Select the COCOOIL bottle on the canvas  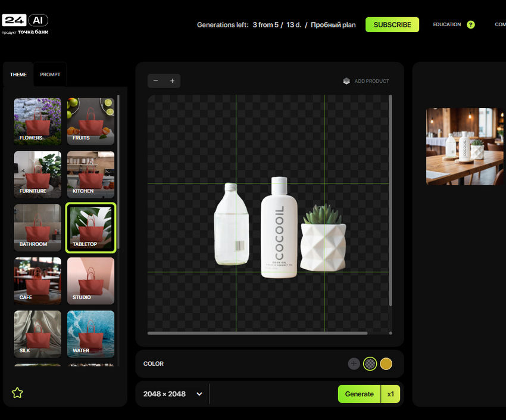(279, 227)
